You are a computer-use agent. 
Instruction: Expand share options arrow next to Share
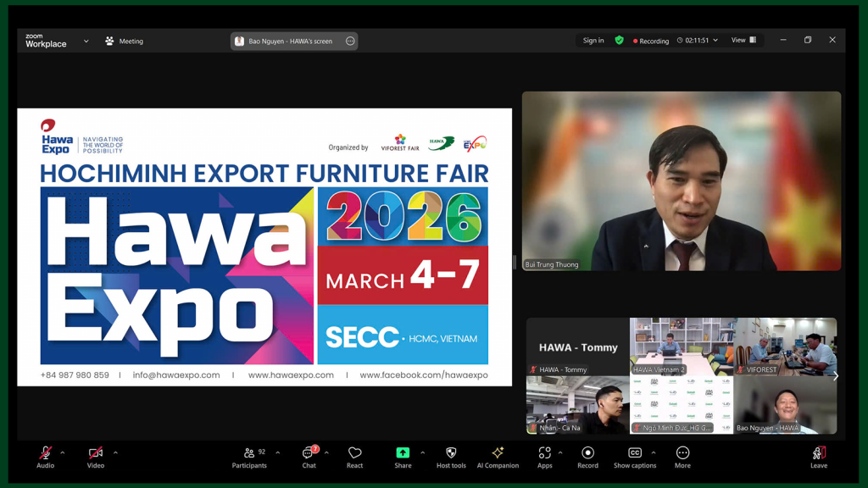[x=423, y=452]
